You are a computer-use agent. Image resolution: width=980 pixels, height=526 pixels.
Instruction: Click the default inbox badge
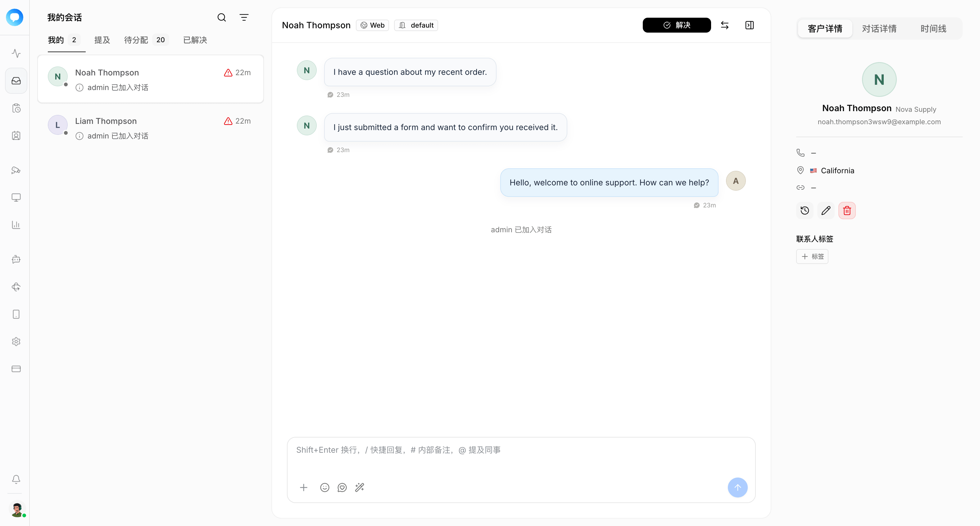[416, 25]
